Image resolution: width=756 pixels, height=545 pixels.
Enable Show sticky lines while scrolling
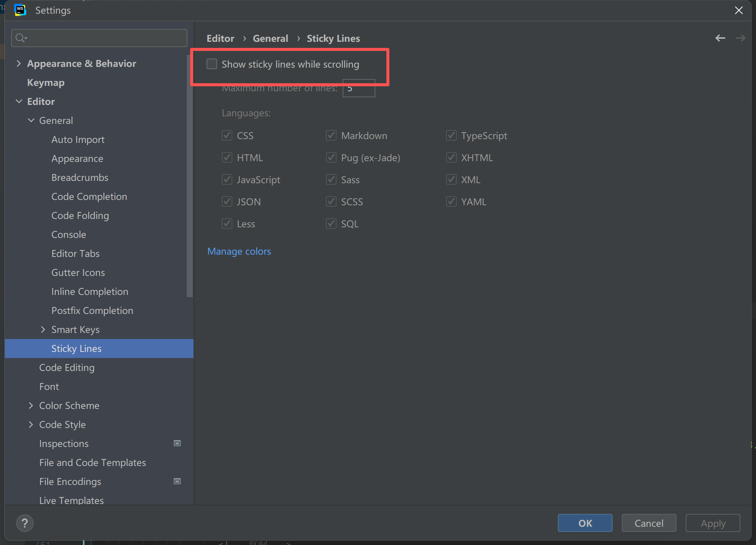point(212,64)
